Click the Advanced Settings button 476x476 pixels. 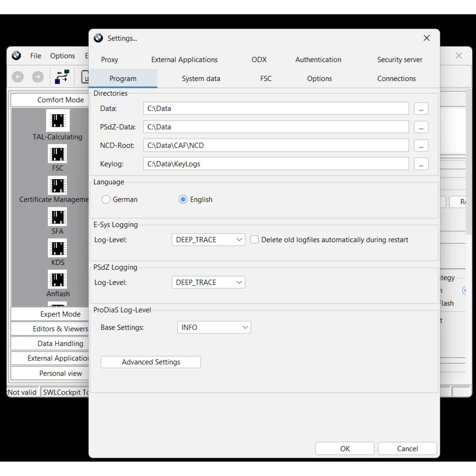(151, 362)
